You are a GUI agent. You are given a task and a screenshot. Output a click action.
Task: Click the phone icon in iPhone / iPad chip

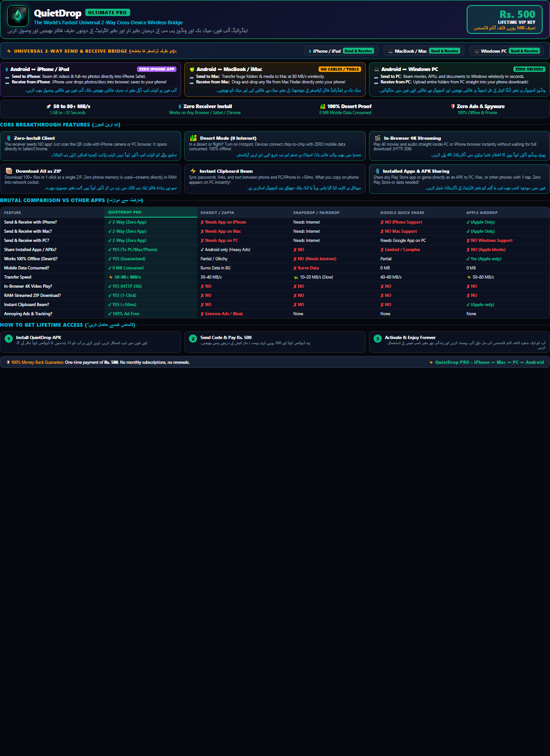[x=310, y=51]
